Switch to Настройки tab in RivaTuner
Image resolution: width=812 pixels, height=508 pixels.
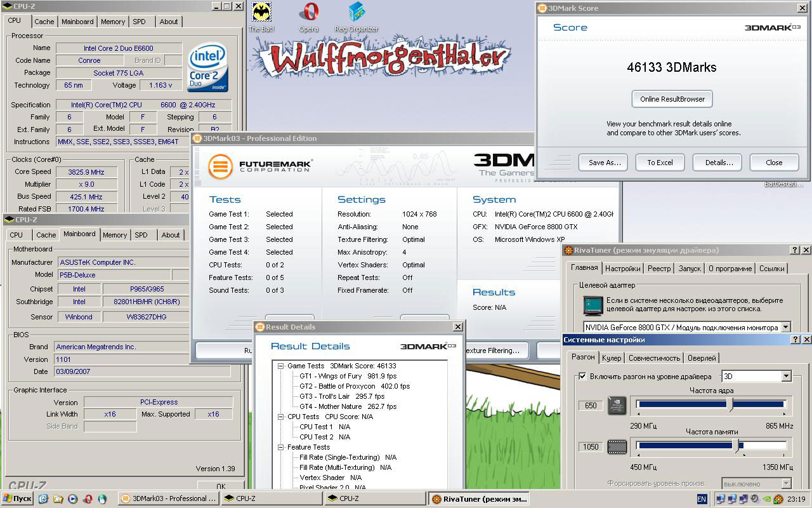click(x=622, y=269)
